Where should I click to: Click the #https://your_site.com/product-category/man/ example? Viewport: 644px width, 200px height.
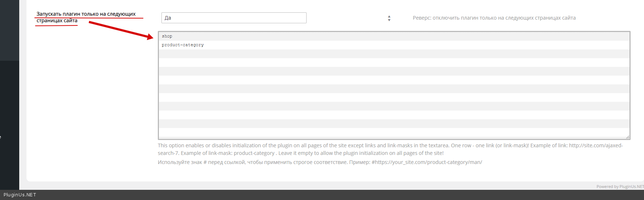tap(427, 162)
